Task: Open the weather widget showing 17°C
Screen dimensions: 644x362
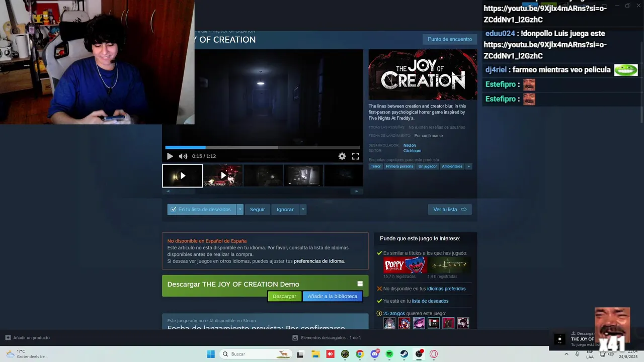Action: 26,354
